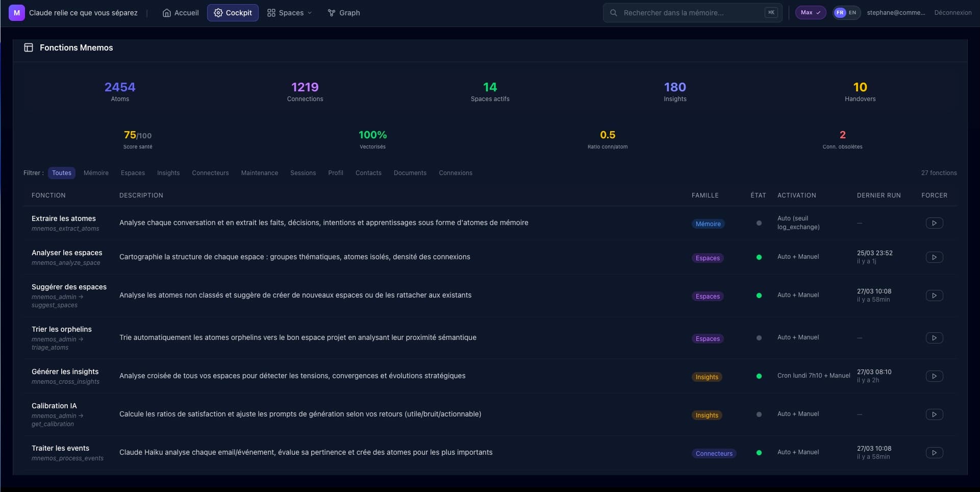Open the Graph view
The width and height of the screenshot is (980, 492).
point(344,13)
